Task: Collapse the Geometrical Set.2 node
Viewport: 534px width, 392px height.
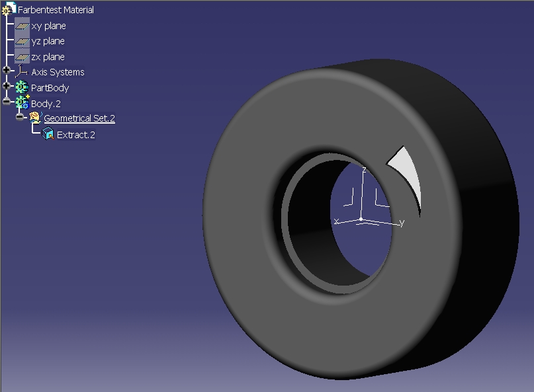Action: coord(20,117)
